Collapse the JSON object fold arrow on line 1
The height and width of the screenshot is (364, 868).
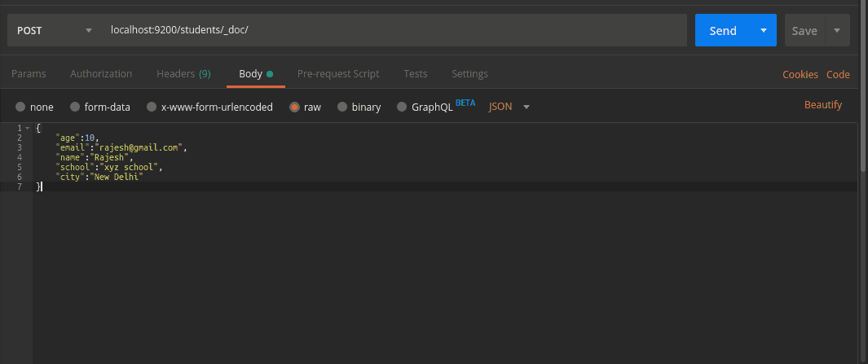pyautogui.click(x=27, y=128)
